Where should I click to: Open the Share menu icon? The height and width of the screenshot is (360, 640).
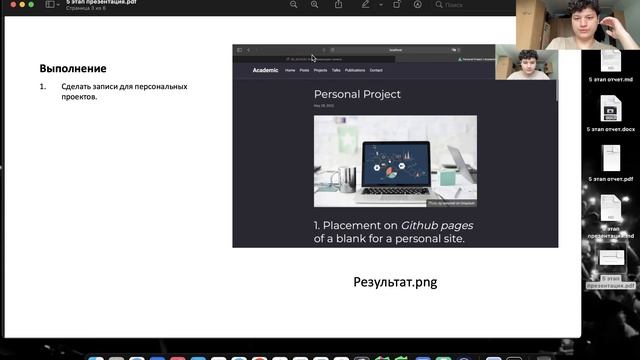338,4
